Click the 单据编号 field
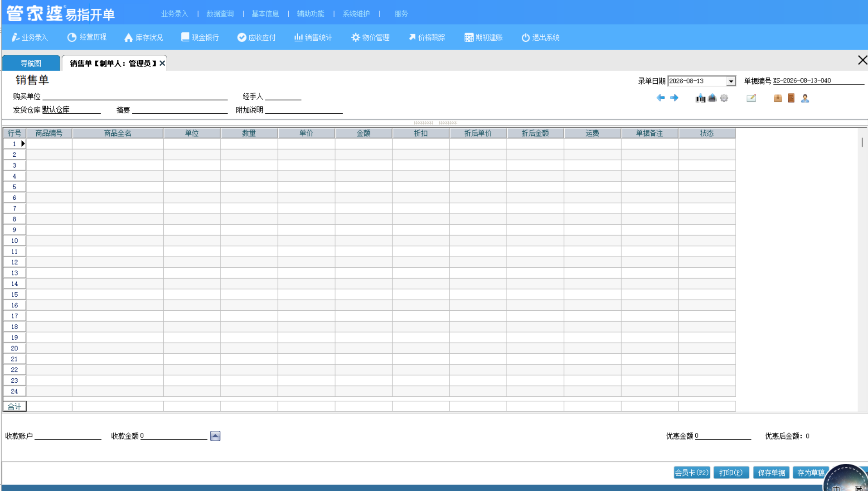 click(819, 81)
